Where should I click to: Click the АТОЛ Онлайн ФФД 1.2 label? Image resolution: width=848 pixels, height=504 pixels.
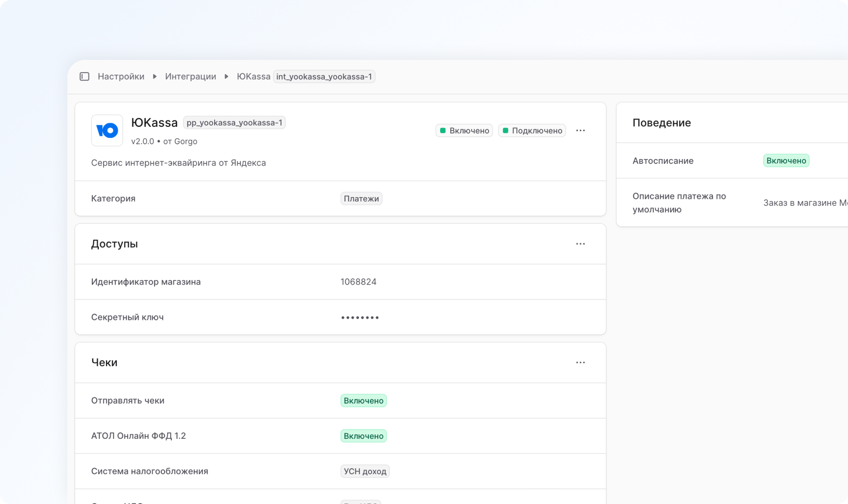(139, 436)
